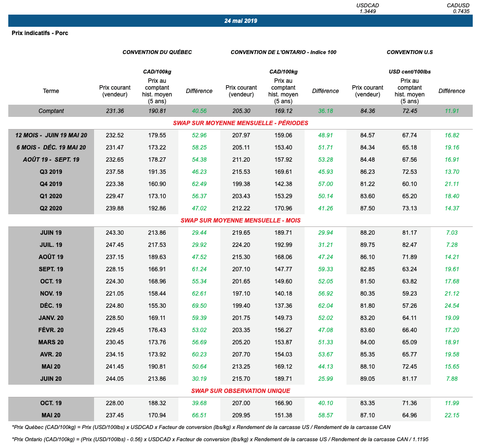
Task: Select the USDCAD exchange rate value 1.3449
Action: pos(367,11)
